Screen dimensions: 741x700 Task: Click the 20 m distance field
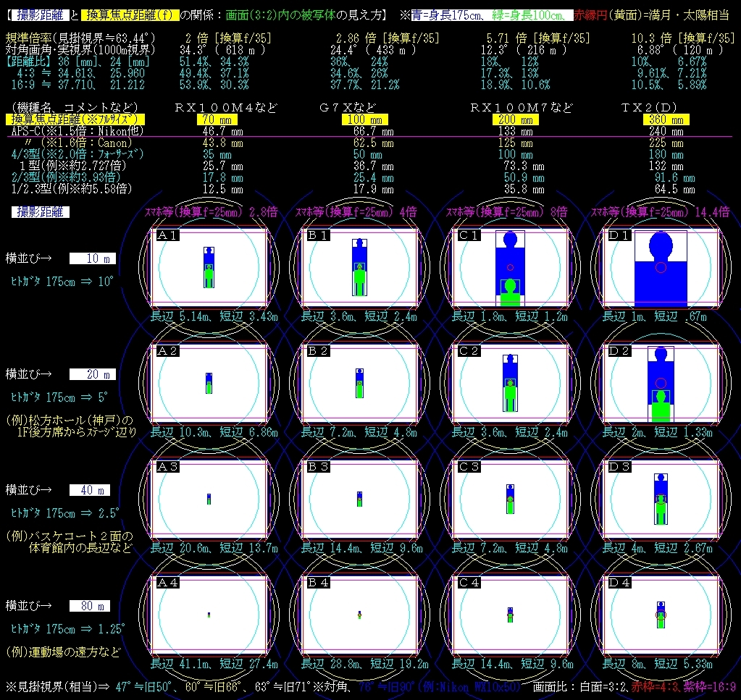tap(93, 374)
